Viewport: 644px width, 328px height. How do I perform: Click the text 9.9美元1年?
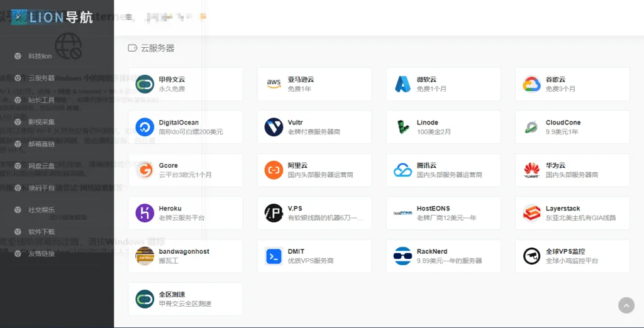(562, 132)
